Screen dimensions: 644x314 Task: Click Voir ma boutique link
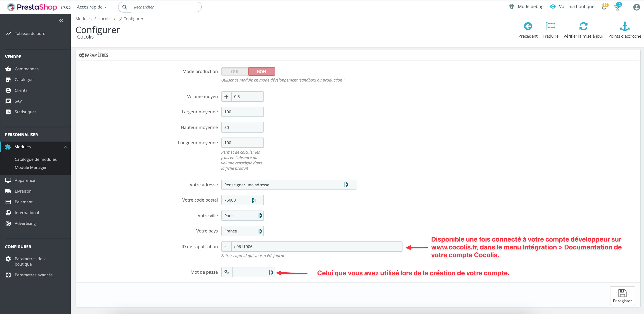pos(576,6)
